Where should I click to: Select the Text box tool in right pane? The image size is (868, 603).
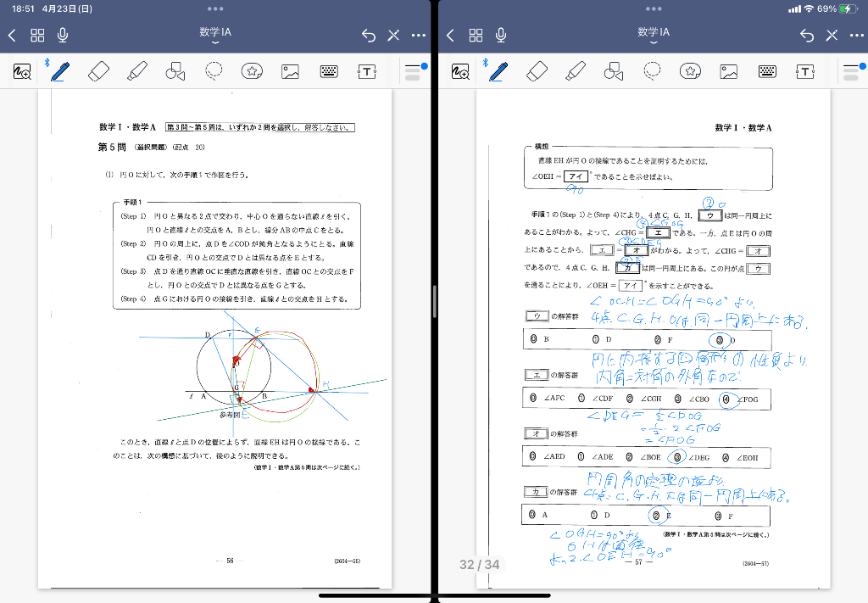pyautogui.click(x=805, y=71)
